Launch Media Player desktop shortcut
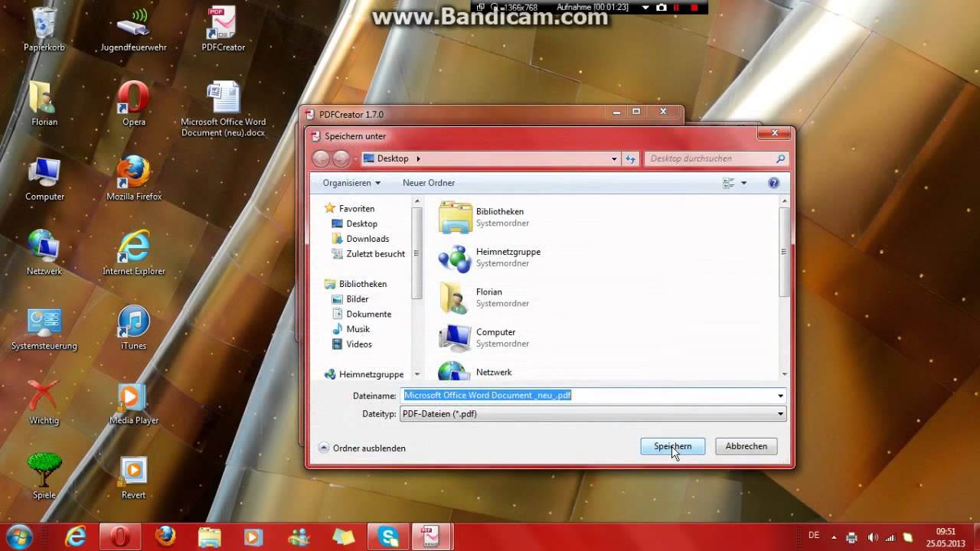Screen dimensions: 980x551 pyautogui.click(x=134, y=402)
